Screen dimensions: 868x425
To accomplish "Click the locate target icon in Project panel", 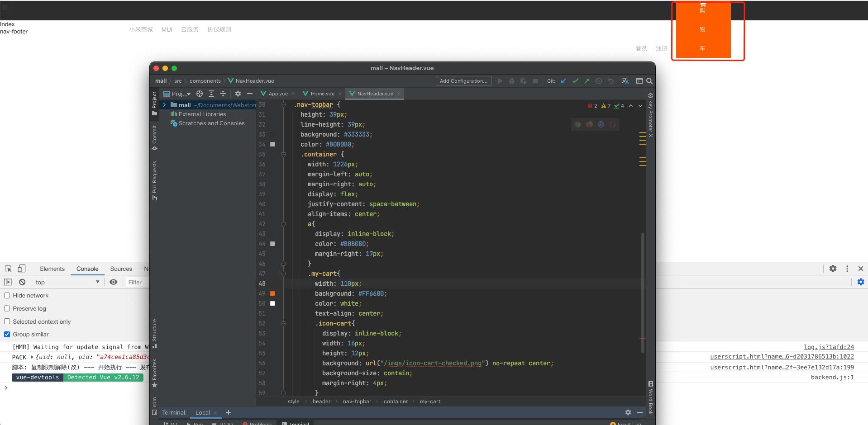I will [x=200, y=94].
